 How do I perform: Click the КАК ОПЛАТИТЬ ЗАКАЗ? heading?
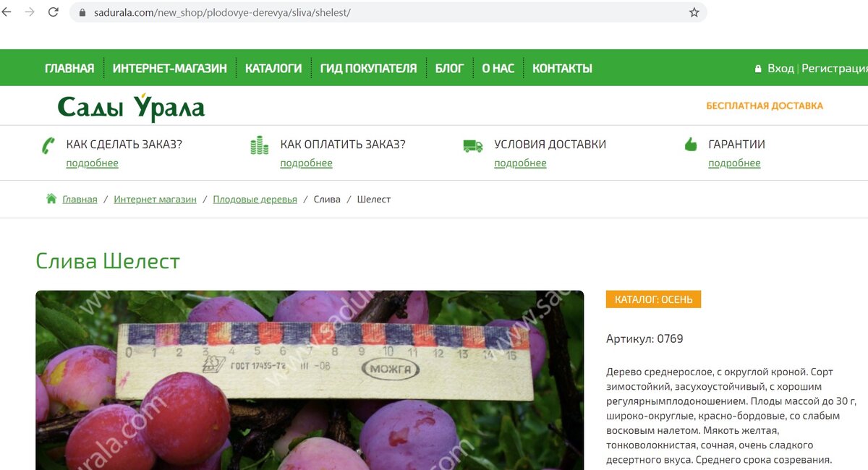pos(343,145)
